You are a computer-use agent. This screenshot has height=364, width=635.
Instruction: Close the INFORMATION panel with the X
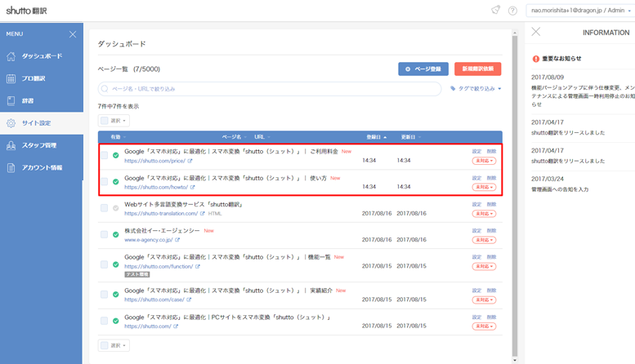click(x=536, y=32)
